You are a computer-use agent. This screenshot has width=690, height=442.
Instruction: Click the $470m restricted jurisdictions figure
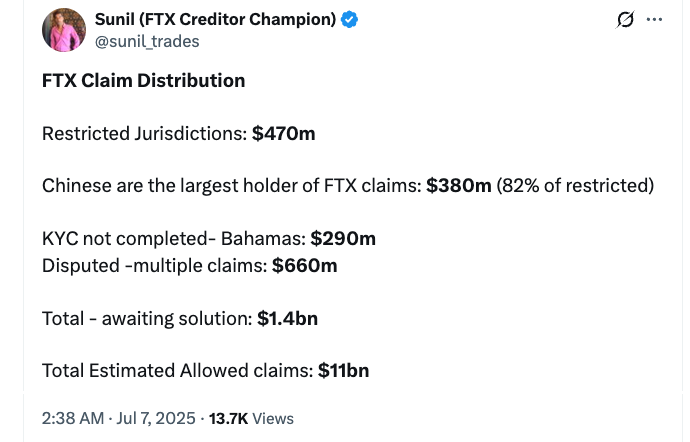coord(283,133)
